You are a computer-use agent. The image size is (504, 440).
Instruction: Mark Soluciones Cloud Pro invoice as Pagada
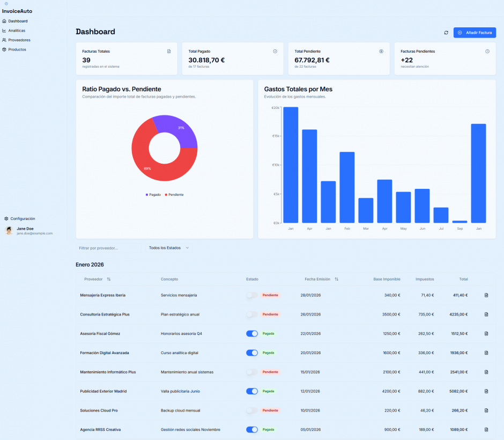click(x=251, y=410)
